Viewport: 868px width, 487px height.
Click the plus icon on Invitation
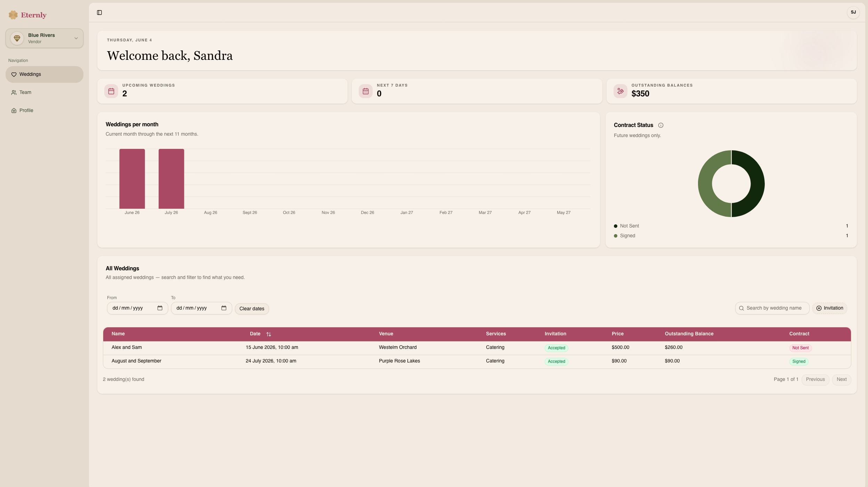pos(819,308)
